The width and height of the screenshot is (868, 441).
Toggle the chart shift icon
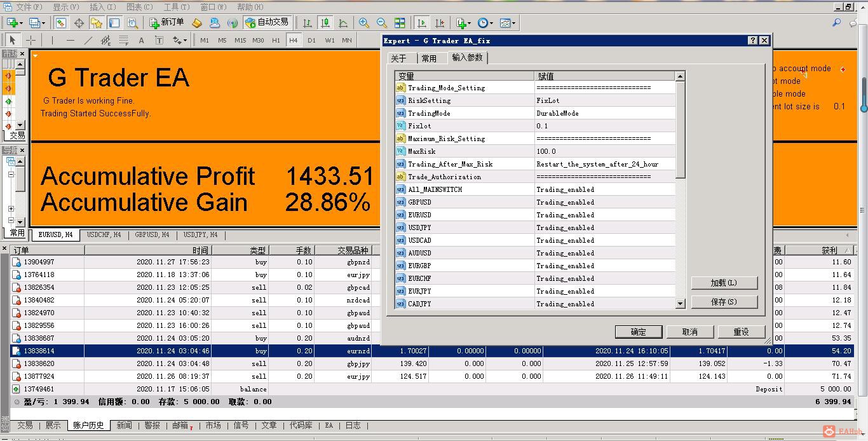[x=439, y=23]
